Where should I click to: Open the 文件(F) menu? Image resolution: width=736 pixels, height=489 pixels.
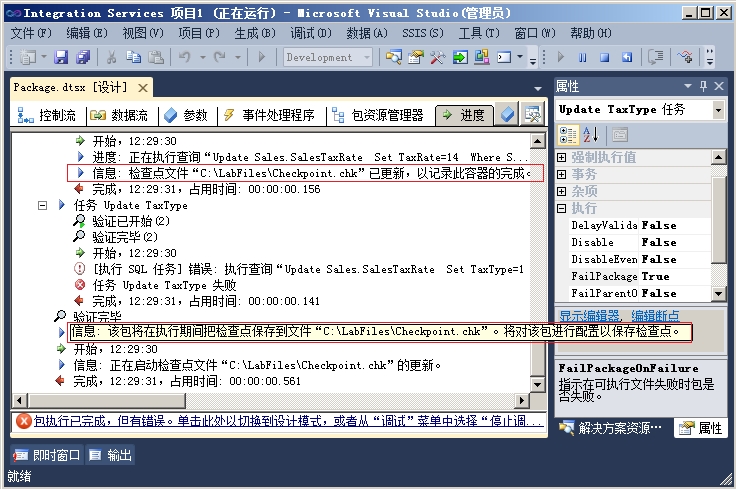pyautogui.click(x=31, y=33)
